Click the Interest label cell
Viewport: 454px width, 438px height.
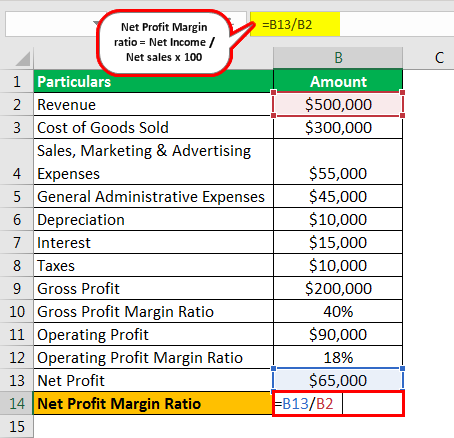point(153,242)
